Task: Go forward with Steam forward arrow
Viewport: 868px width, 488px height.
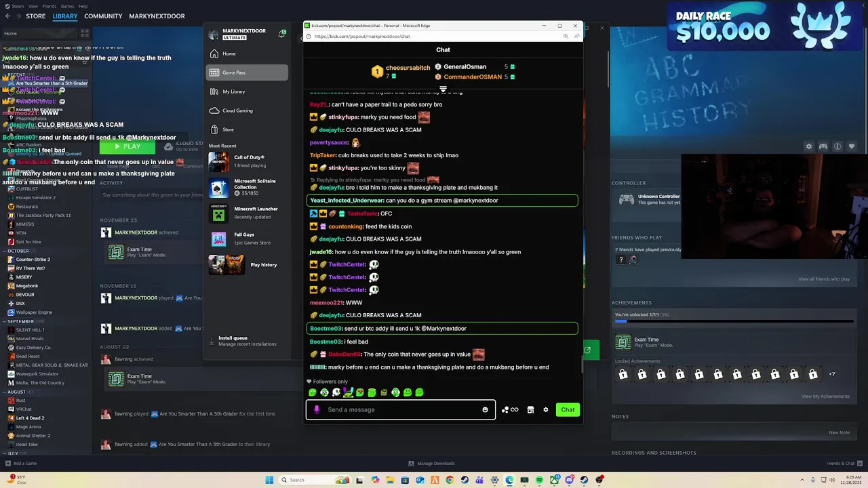Action: tap(18, 16)
